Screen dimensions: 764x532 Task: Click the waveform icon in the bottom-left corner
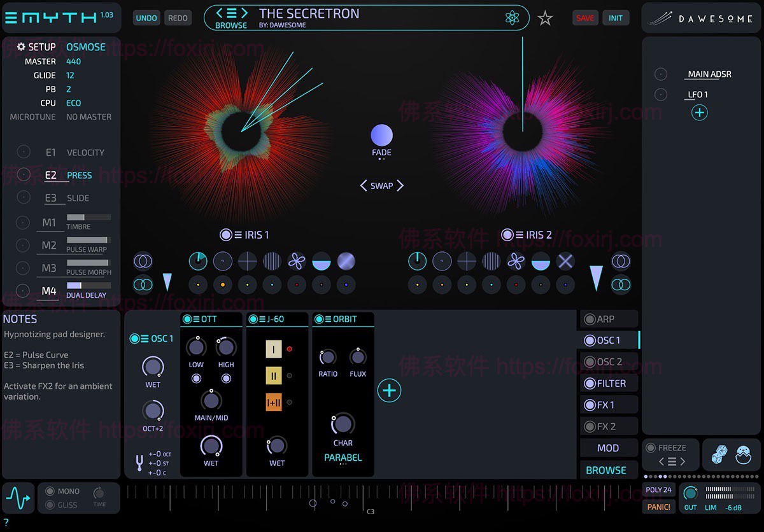(x=18, y=498)
